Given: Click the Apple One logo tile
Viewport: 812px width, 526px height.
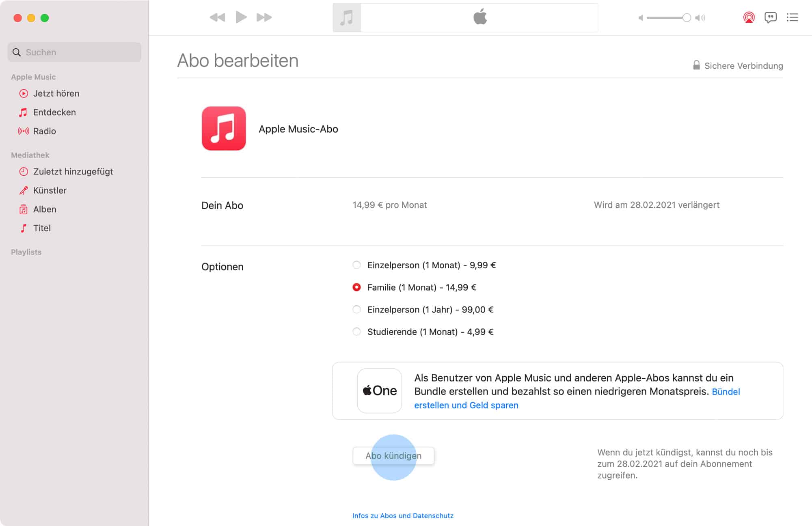Looking at the screenshot, I should click(380, 391).
